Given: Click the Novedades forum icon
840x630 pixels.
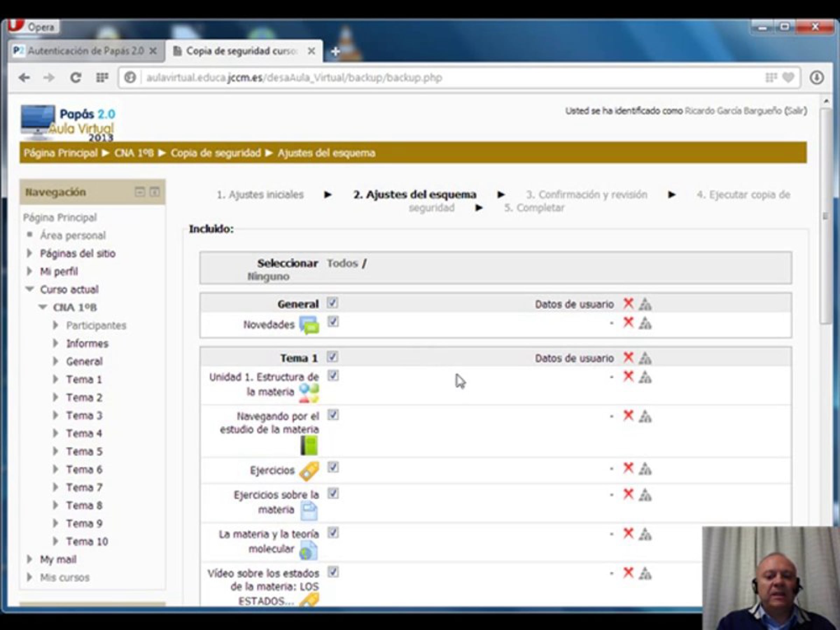Looking at the screenshot, I should 309,325.
